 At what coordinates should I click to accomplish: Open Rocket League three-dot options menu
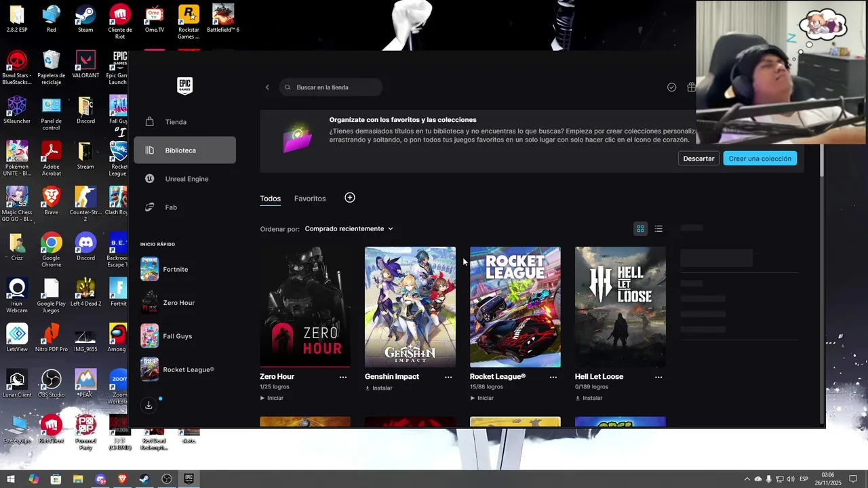point(553,377)
